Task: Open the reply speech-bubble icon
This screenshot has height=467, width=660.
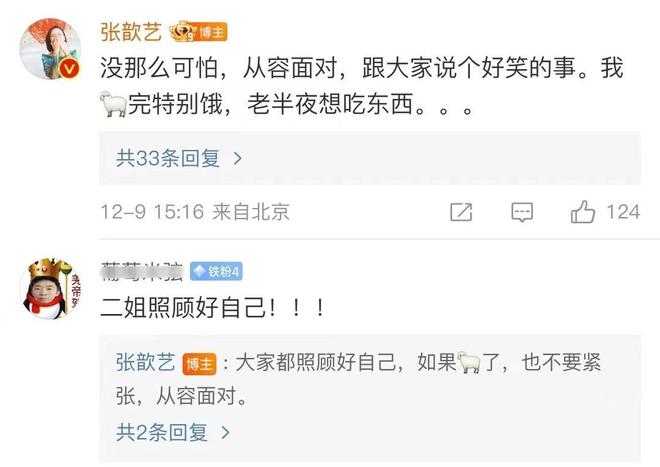Action: [522, 212]
